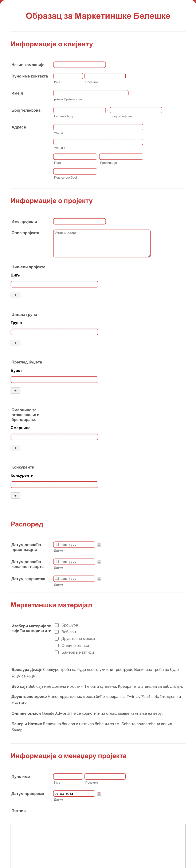Open calendar icon for Датум доспећа првог нацрта
The height and width of the screenshot is (868, 196).
coord(99,545)
